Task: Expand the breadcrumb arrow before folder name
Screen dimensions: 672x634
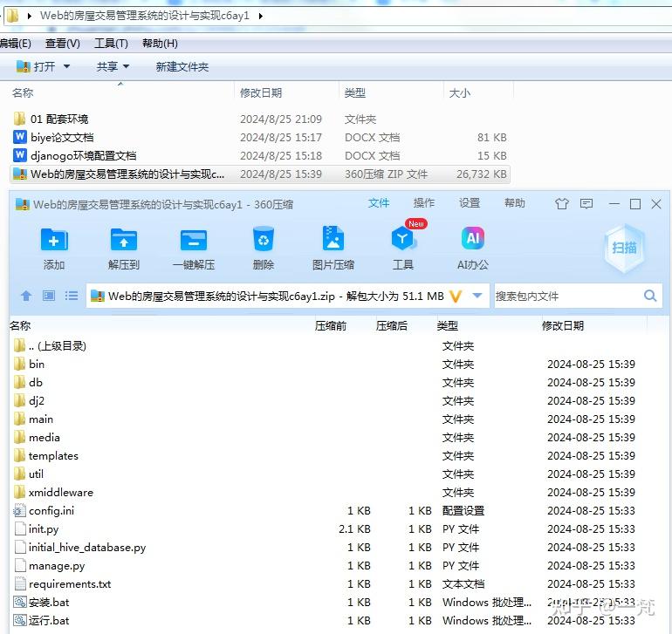Action: [x=29, y=17]
